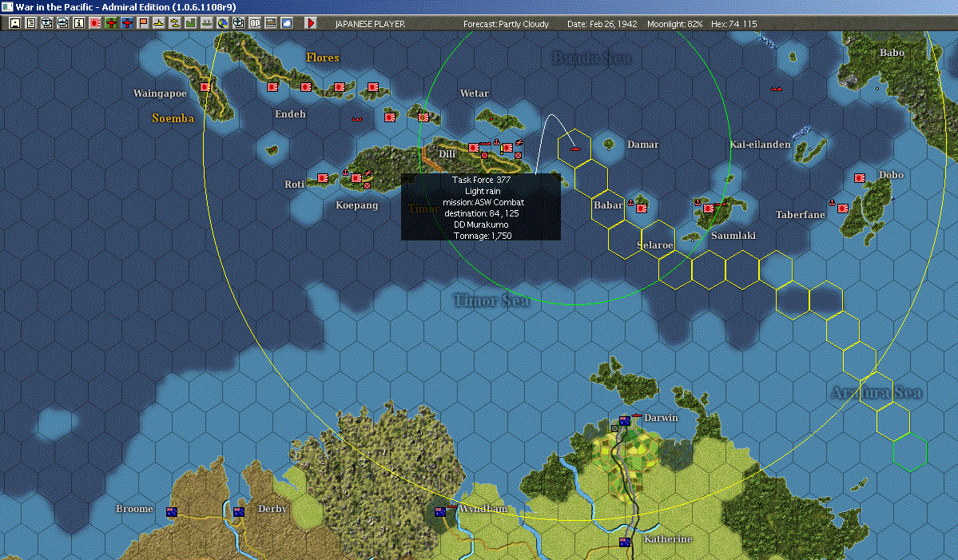Viewport: 958px width, 560px height.
Task: Click the globe toolbar icon
Action: pyautogui.click(x=222, y=23)
